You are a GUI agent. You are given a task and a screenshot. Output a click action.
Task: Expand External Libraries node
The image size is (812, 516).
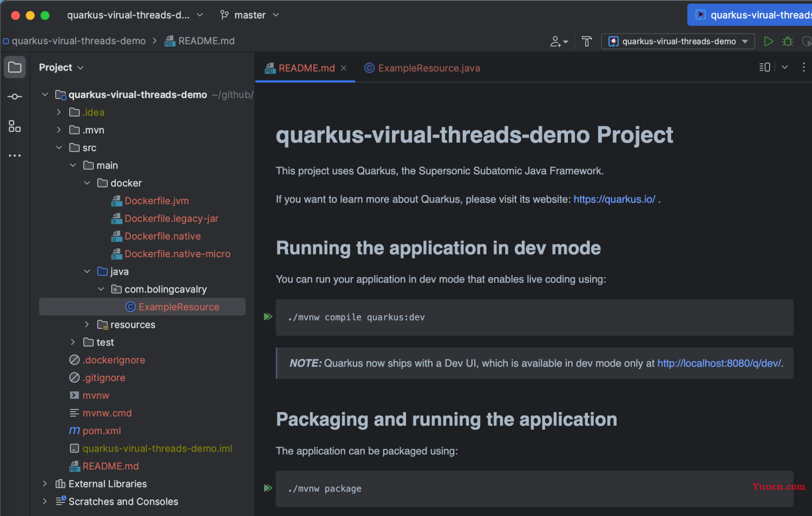click(x=45, y=484)
